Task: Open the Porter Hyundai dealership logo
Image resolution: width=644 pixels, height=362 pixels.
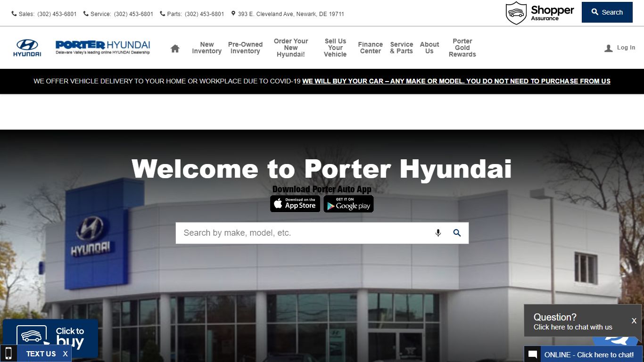Action: tap(103, 47)
